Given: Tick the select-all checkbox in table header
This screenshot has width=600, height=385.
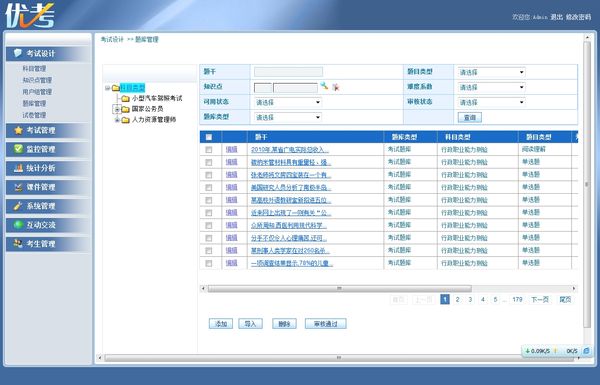Looking at the screenshot, I should 209,137.
